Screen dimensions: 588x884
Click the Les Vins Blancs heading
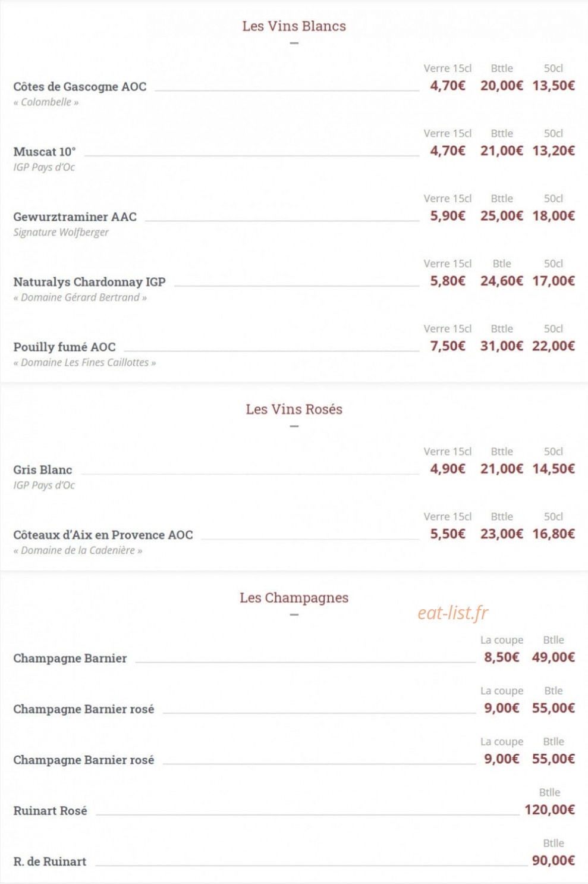click(294, 26)
